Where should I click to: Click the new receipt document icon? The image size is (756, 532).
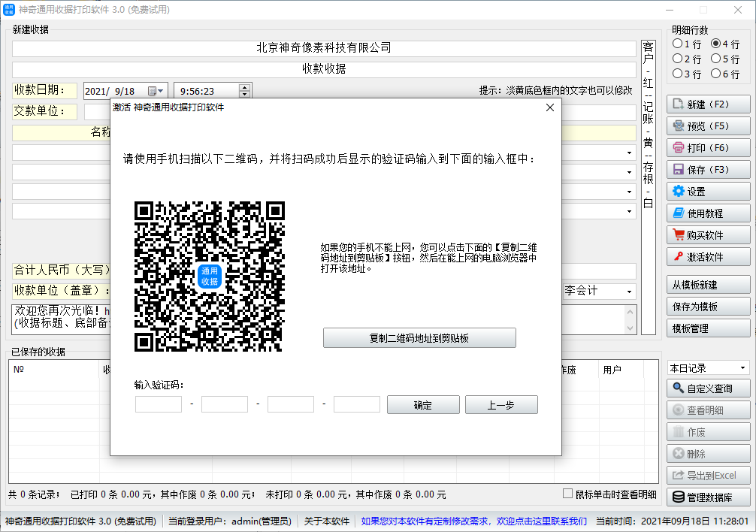(x=679, y=104)
